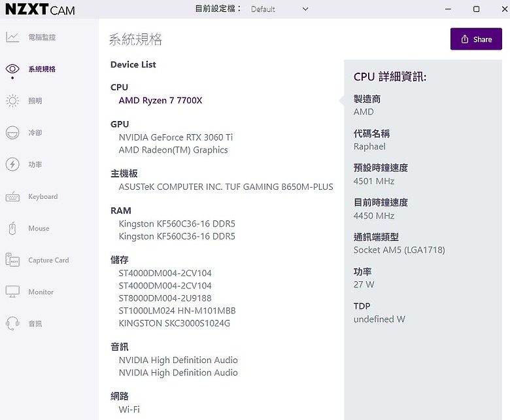The width and height of the screenshot is (510, 420).
Task: Select the system specs eye icon
Action: pos(12,69)
